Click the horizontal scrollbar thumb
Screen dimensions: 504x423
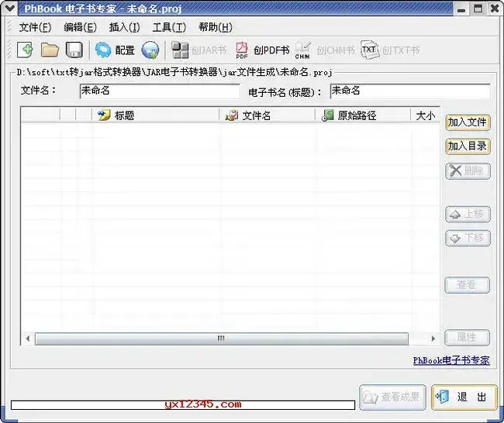point(222,339)
